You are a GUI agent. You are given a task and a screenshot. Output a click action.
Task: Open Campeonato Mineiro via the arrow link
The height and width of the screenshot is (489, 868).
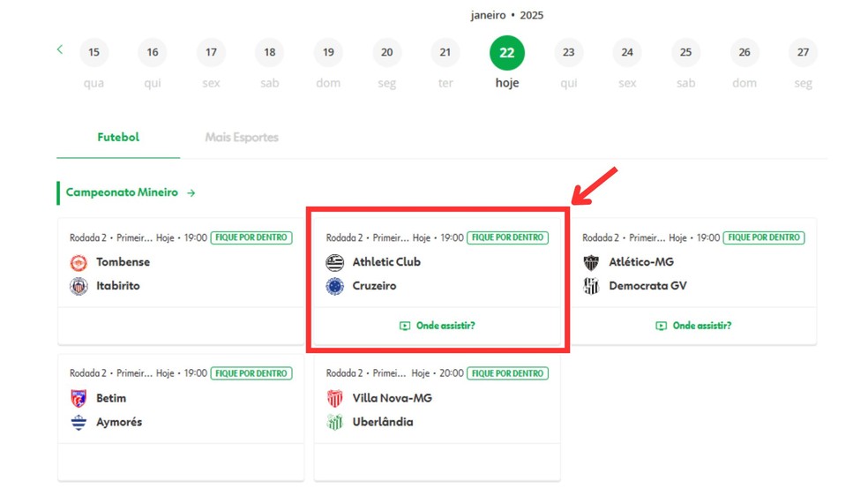click(191, 192)
